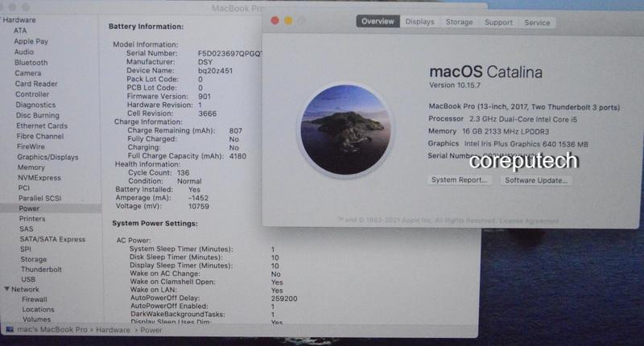The image size is (644, 346).
Task: Click the Battery Information heading
Action: point(147,27)
